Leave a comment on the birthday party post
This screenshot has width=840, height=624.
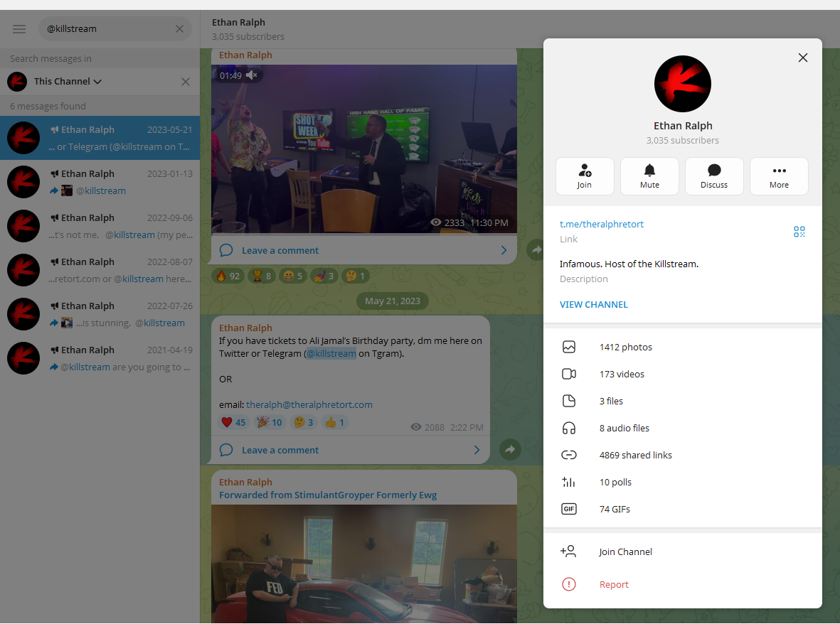280,450
